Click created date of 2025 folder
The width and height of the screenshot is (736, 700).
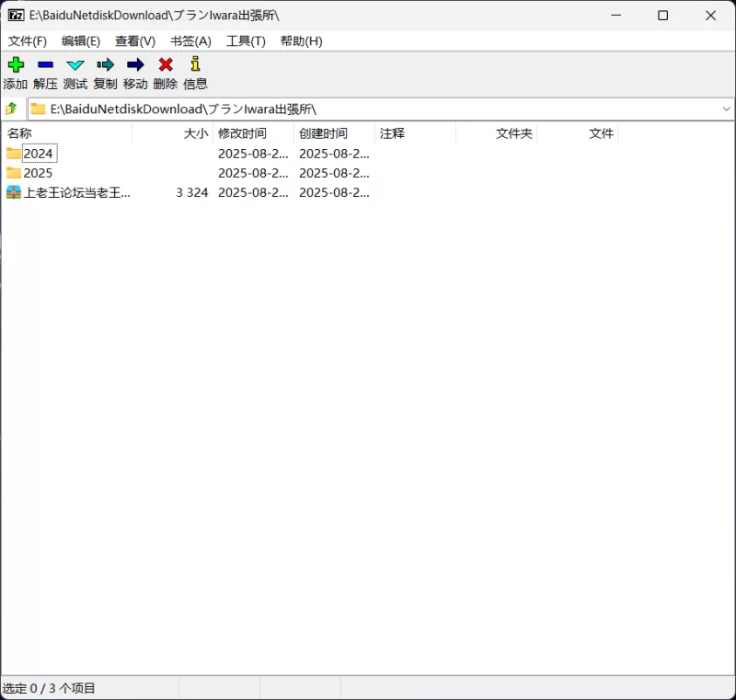(x=334, y=173)
